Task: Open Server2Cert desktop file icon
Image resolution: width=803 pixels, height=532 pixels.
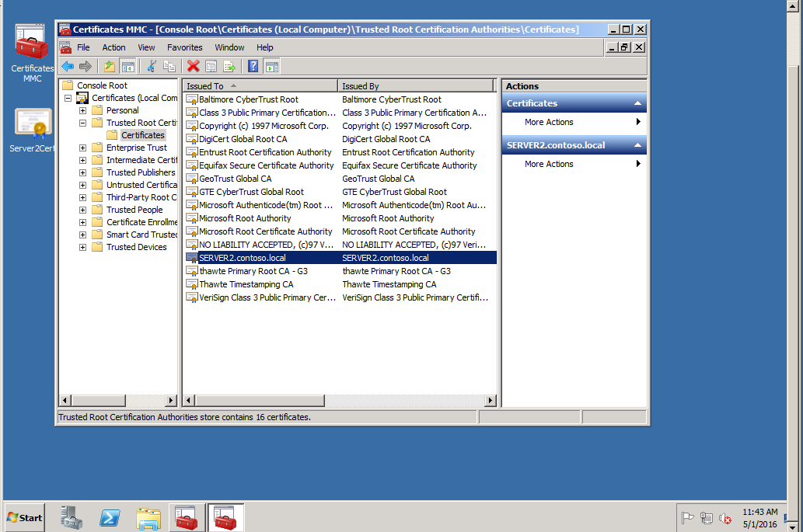Action: [32, 130]
